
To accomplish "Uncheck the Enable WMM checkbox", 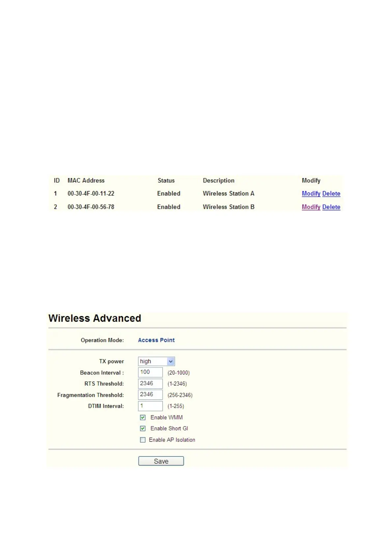I will (x=143, y=418).
